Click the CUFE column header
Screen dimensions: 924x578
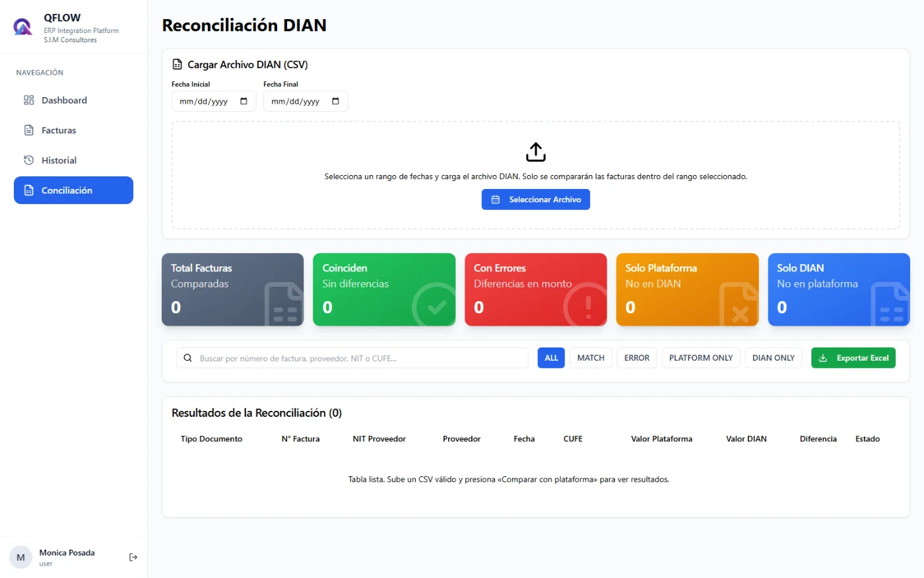point(573,439)
